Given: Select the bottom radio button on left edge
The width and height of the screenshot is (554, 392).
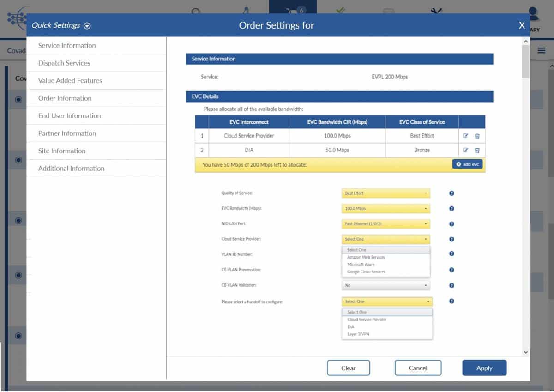Looking at the screenshot, I should tap(19, 336).
